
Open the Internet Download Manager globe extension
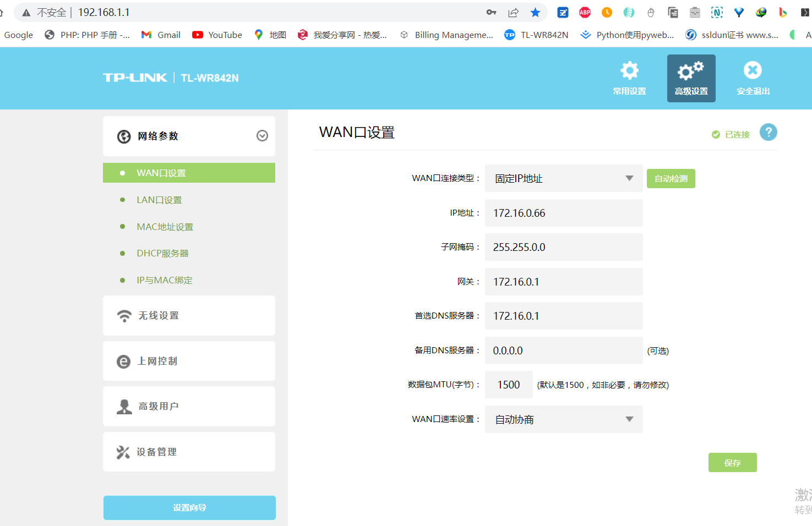(x=761, y=12)
